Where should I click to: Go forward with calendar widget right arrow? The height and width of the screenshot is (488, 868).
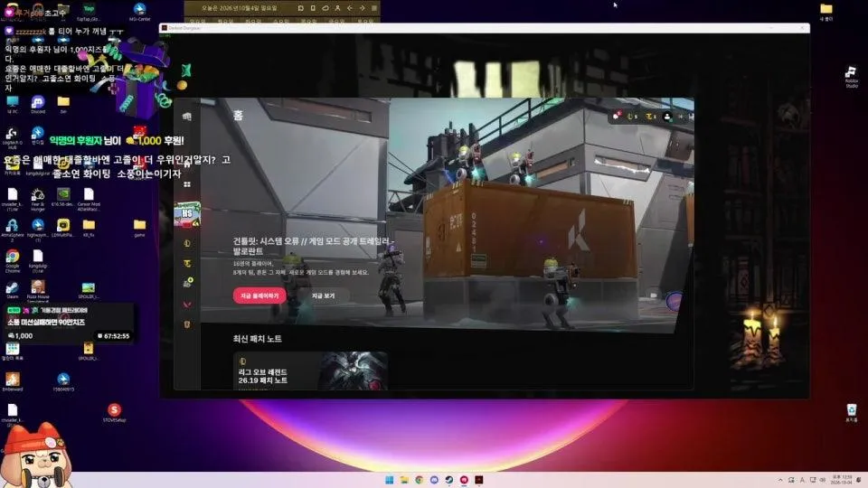(362, 8)
